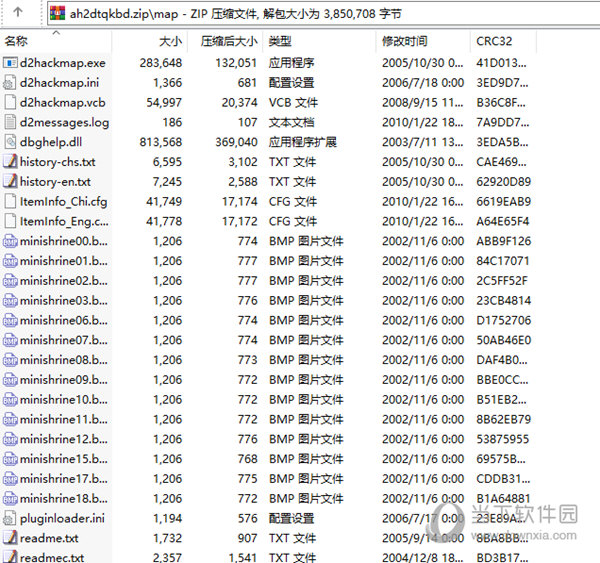Click size value 813,568
Screen dimensions: 600x563
[161, 142]
